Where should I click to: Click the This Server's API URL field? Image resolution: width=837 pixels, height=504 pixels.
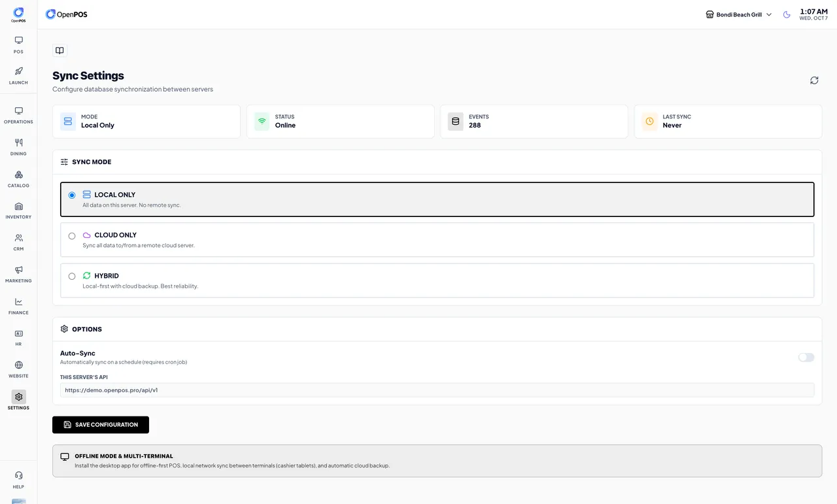[437, 390]
